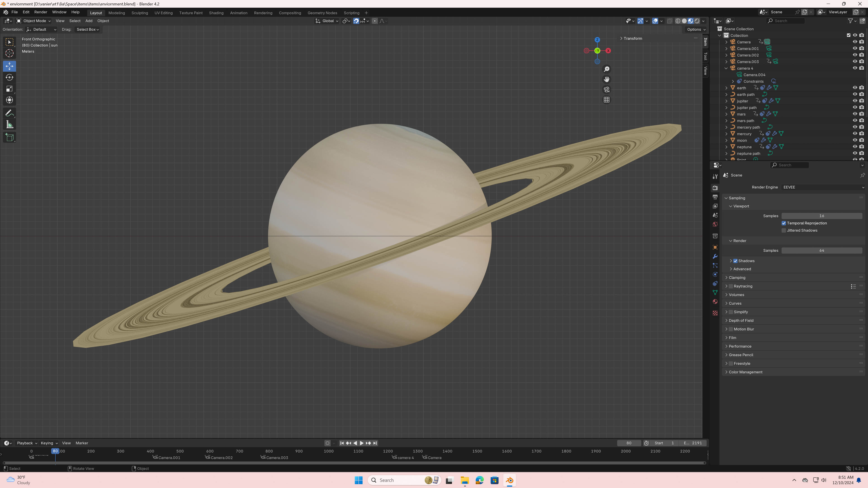Switch to orthographic grid view toggle icon
Screen dimensions: 868x488
[x=607, y=100]
